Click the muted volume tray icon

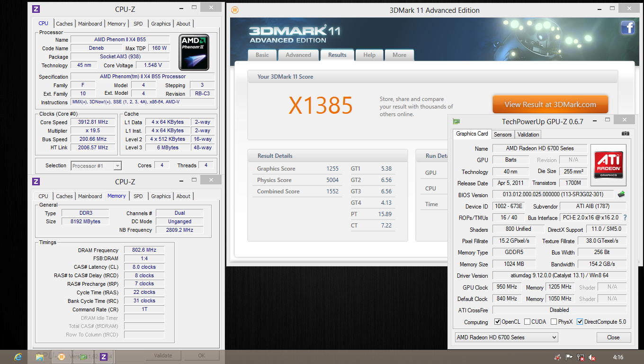(x=592, y=357)
